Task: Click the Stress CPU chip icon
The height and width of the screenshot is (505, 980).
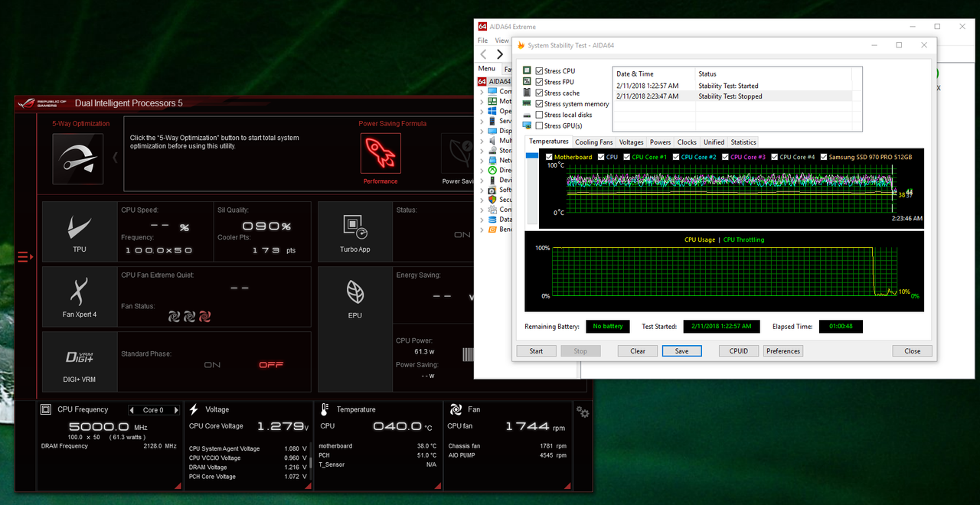Action: pos(528,70)
